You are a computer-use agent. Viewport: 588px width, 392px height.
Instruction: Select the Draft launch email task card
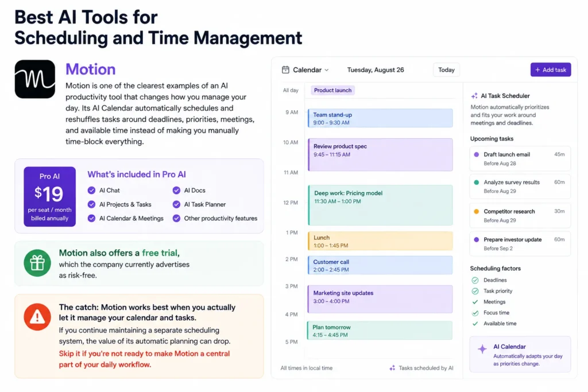coord(520,158)
